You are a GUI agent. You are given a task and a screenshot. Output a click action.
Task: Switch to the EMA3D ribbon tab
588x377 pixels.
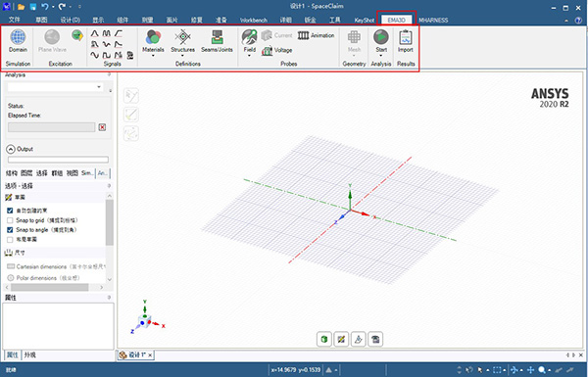pyautogui.click(x=396, y=20)
